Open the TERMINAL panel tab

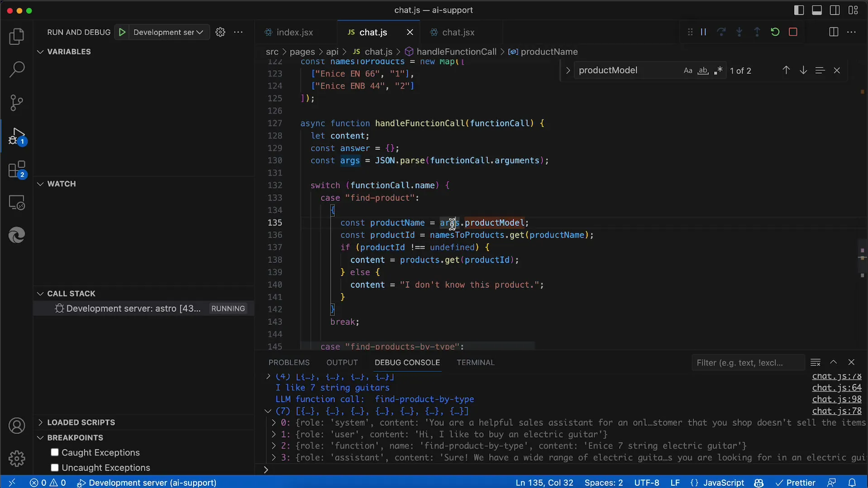point(475,363)
